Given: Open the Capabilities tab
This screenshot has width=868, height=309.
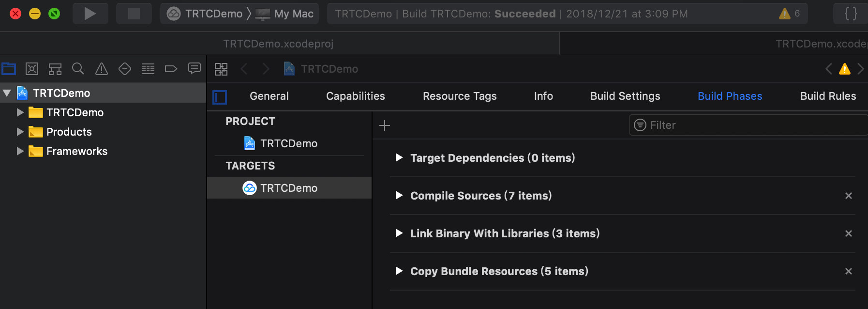Looking at the screenshot, I should click(355, 96).
